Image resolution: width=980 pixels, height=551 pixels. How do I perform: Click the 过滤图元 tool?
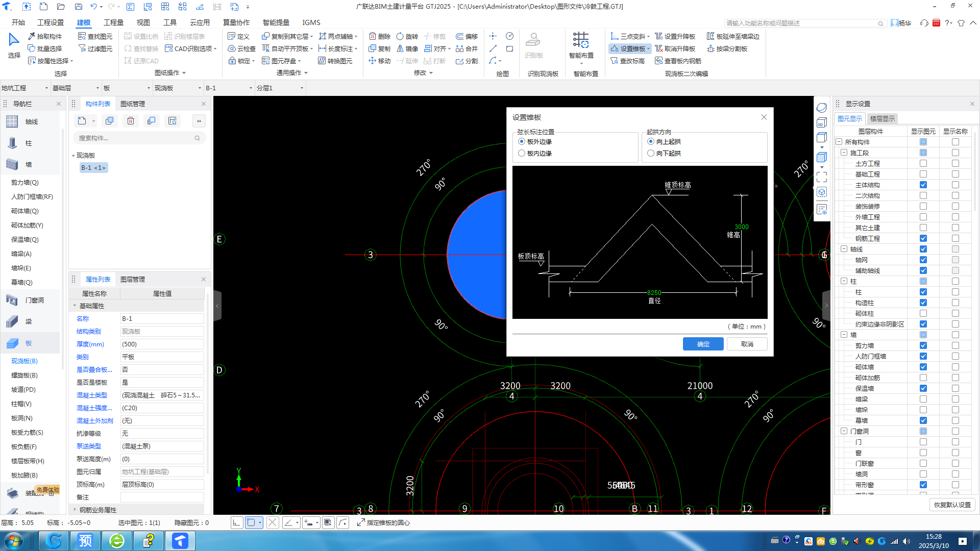tap(95, 48)
